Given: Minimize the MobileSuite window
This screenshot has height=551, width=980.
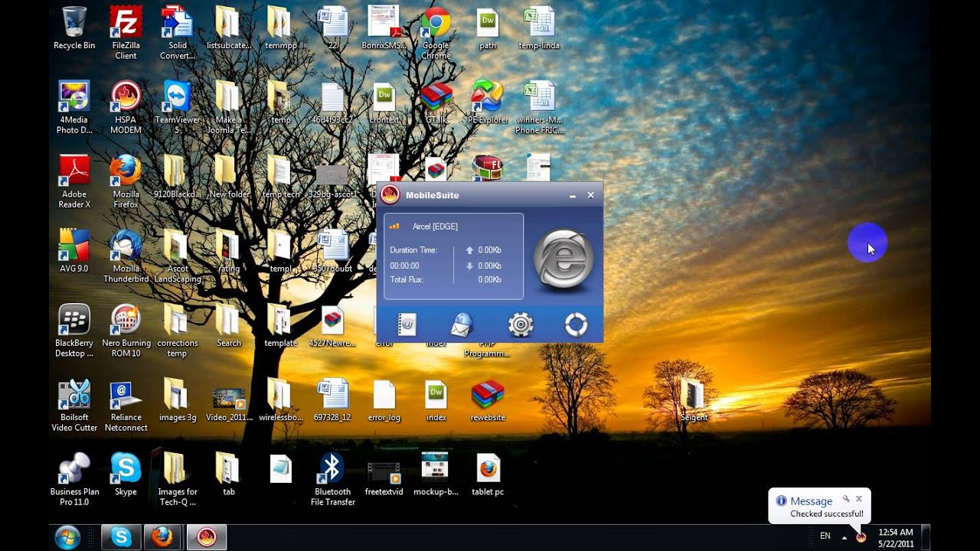Looking at the screenshot, I should pos(573,196).
